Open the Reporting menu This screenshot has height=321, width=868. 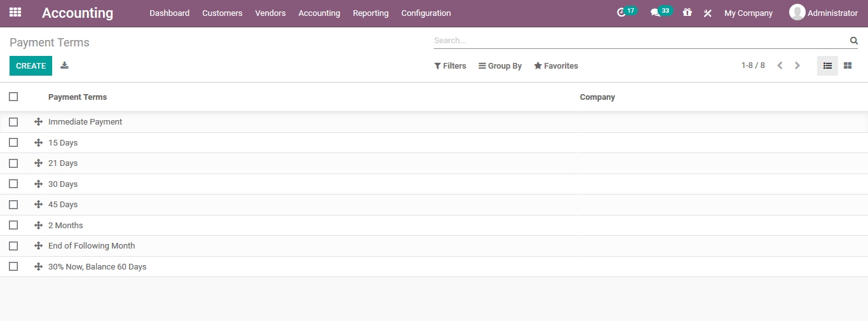coord(371,13)
